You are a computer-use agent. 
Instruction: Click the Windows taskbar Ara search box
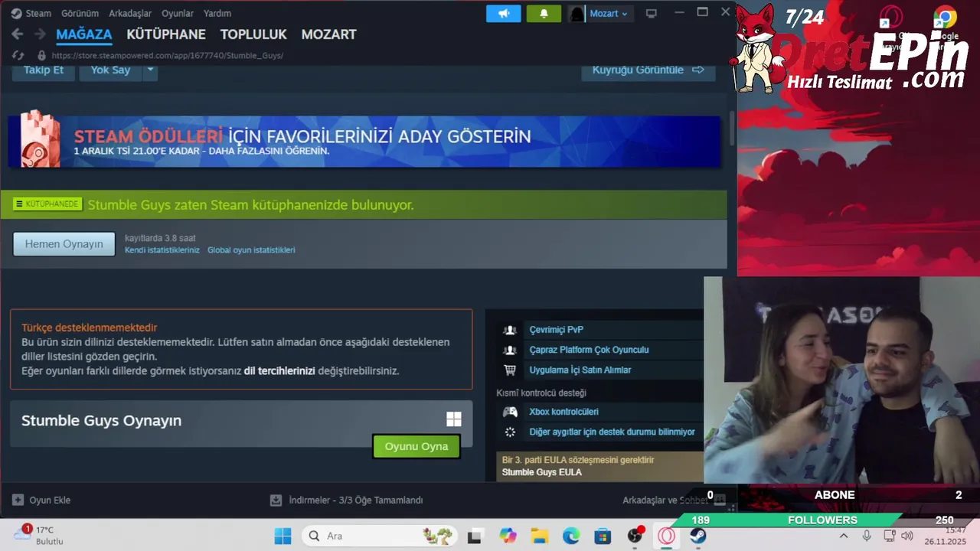click(x=380, y=536)
